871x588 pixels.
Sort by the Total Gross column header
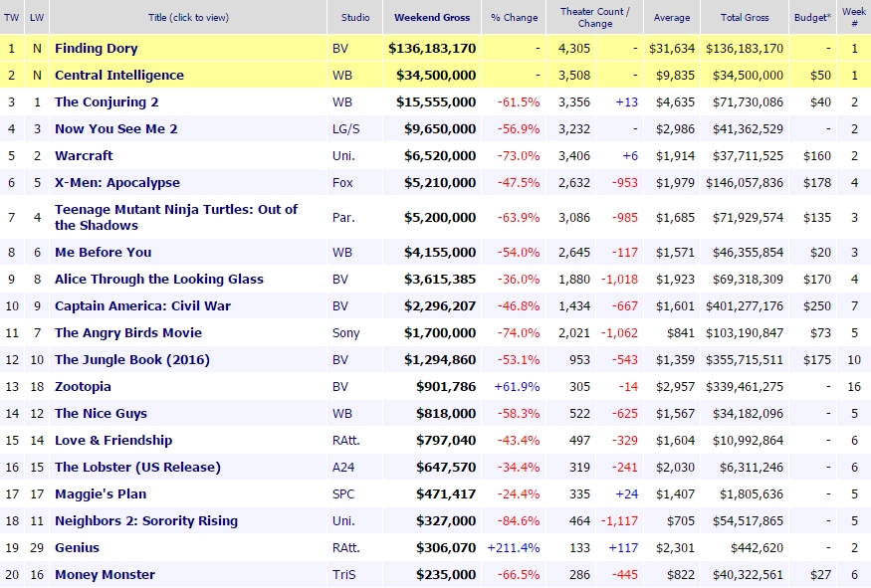tap(745, 17)
